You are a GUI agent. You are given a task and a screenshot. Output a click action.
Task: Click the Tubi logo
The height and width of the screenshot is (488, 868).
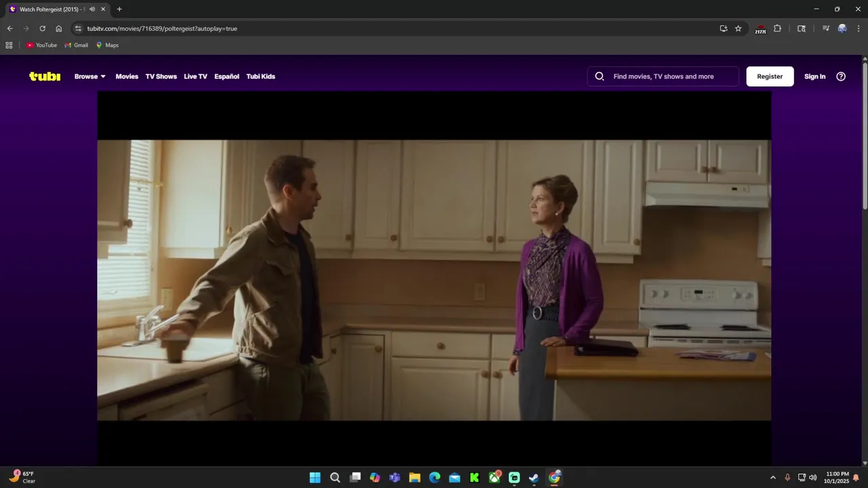tap(45, 77)
